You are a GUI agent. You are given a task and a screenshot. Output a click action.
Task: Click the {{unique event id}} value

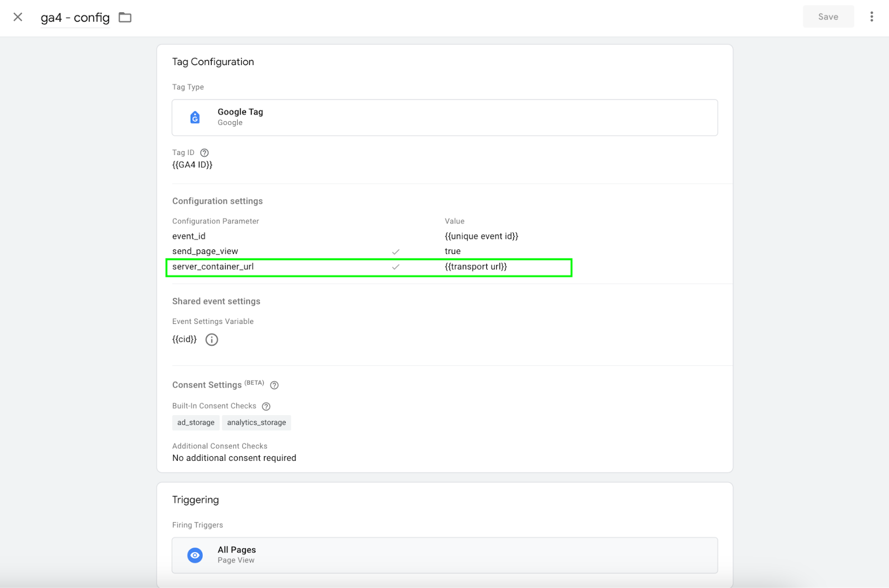(481, 236)
